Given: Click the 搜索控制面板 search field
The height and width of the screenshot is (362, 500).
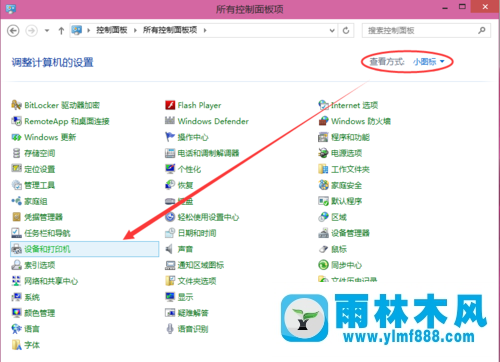Looking at the screenshot, I should click(426, 31).
